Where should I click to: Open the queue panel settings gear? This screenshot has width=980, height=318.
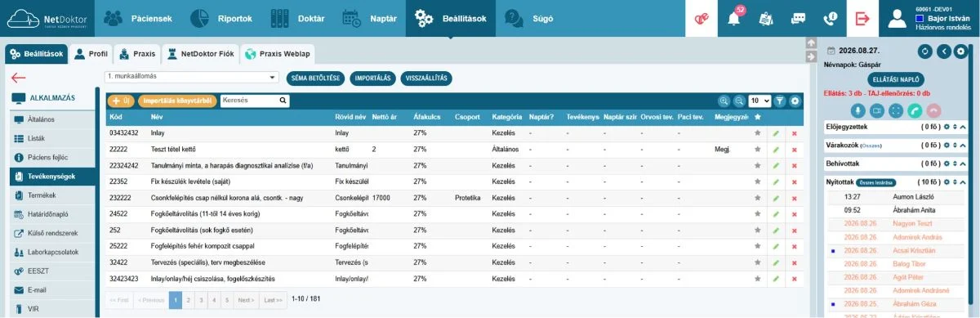(x=960, y=52)
